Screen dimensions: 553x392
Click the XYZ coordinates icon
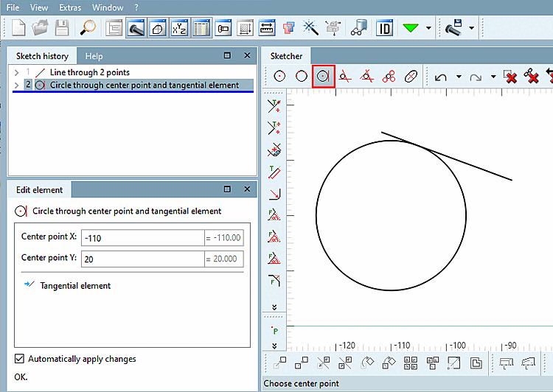point(179,28)
